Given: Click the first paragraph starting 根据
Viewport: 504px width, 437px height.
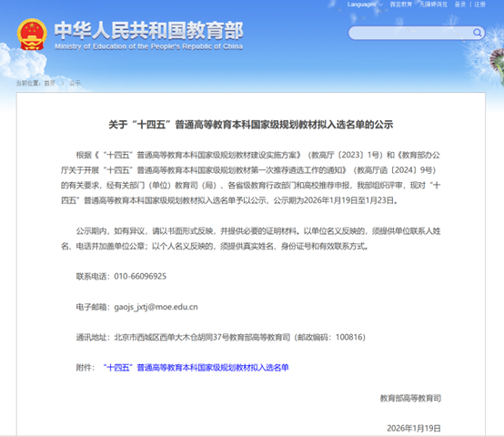Looking at the screenshot, I should [x=251, y=178].
